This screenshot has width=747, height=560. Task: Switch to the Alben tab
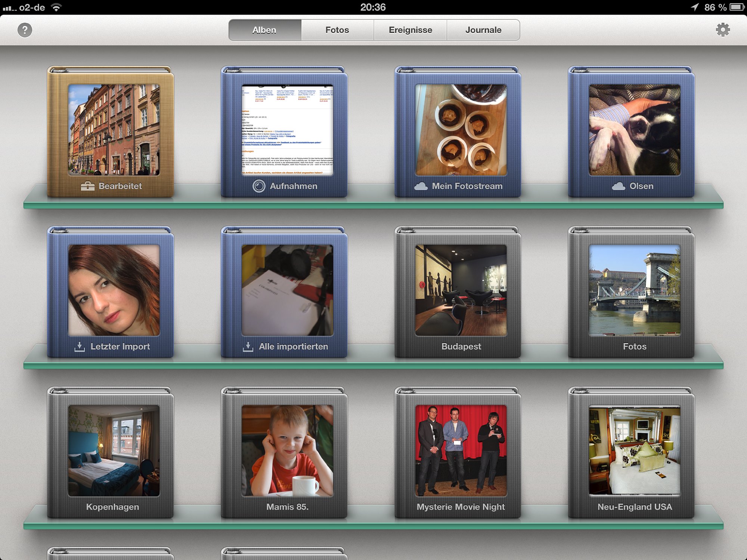(x=265, y=30)
